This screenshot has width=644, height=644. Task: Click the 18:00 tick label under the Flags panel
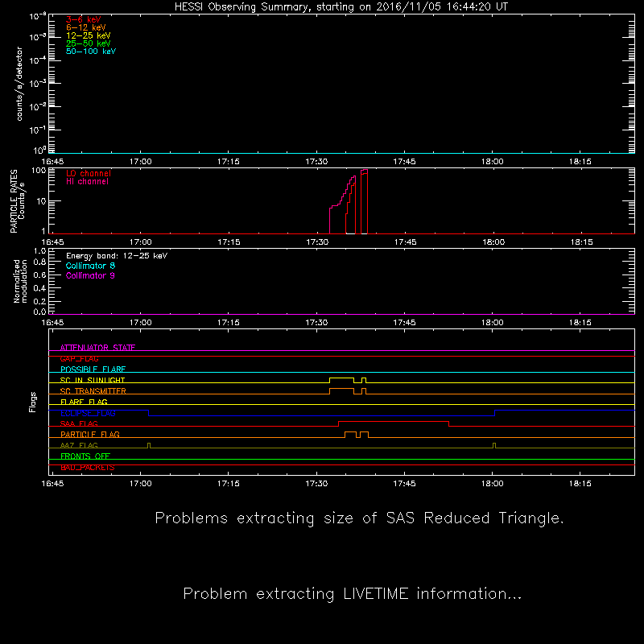pos(493,484)
